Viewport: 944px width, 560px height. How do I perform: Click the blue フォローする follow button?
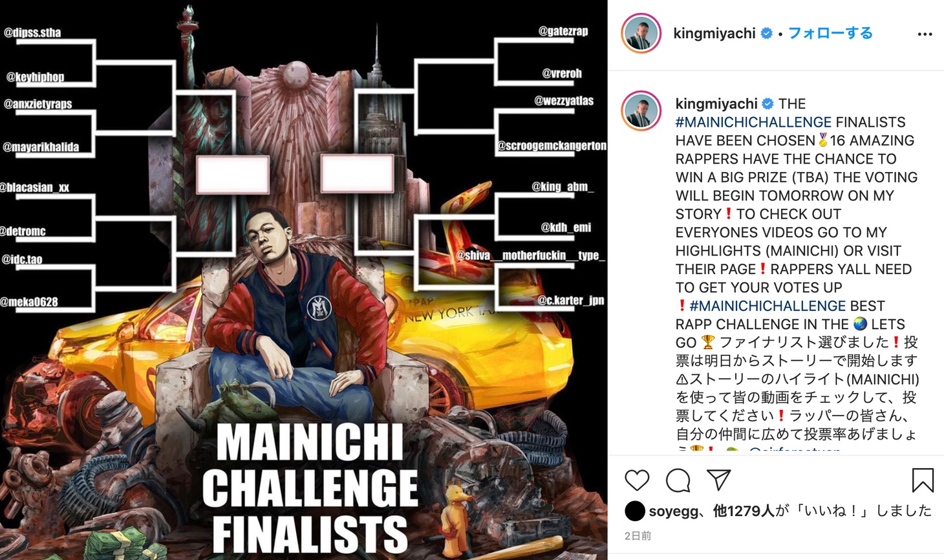click(x=830, y=33)
